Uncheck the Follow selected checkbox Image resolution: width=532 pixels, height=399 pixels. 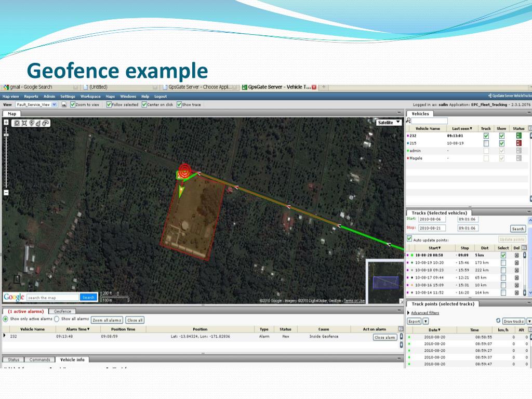tap(109, 104)
